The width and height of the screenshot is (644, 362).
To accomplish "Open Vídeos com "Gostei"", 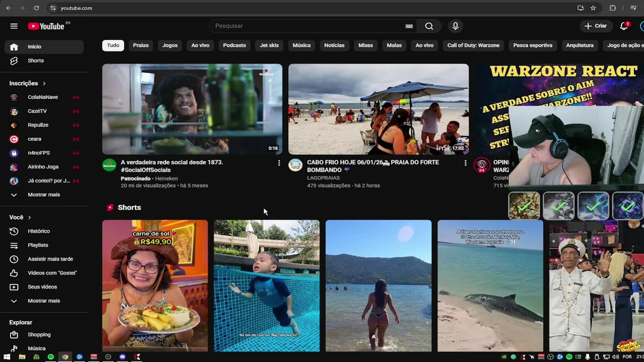I will tap(45, 273).
